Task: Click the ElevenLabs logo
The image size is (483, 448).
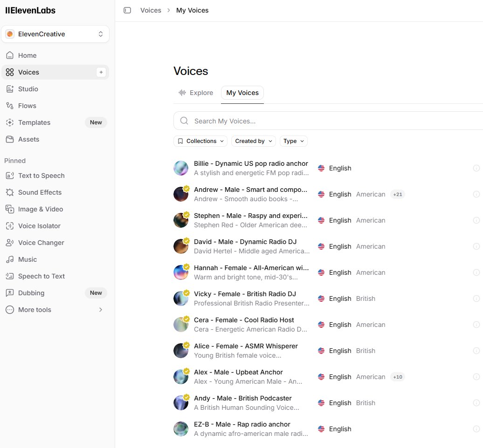Action: [x=30, y=10]
